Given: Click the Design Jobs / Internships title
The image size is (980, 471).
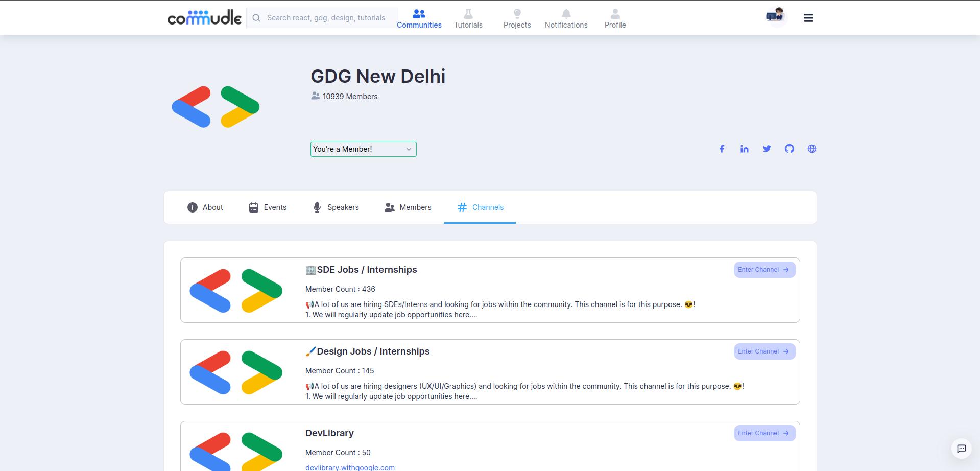Looking at the screenshot, I should point(368,351).
